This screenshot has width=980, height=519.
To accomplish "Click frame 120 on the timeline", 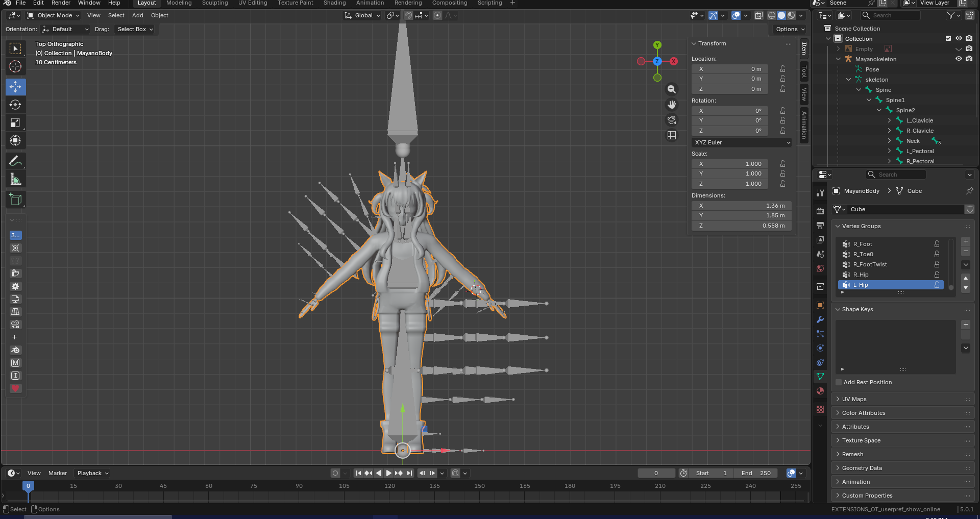I will pyautogui.click(x=389, y=495).
